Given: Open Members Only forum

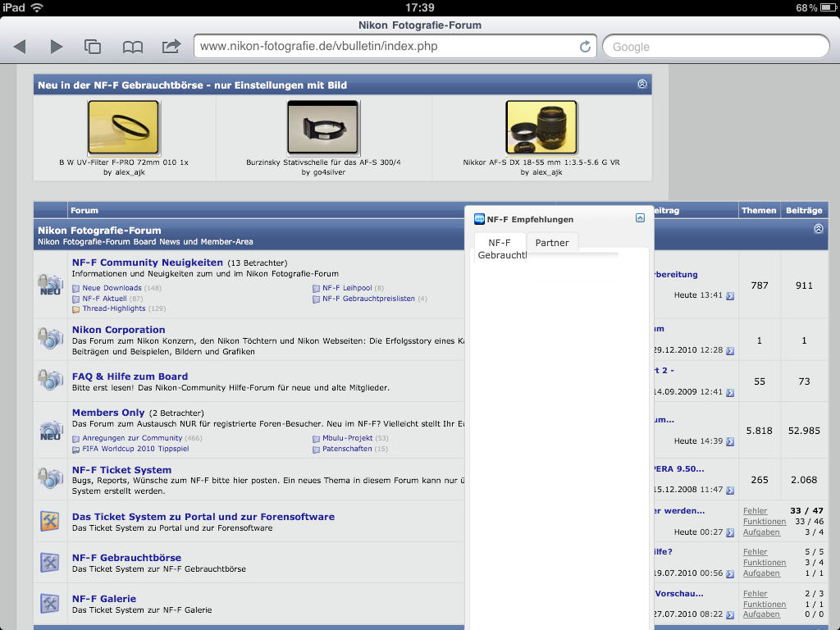Looking at the screenshot, I should 108,413.
